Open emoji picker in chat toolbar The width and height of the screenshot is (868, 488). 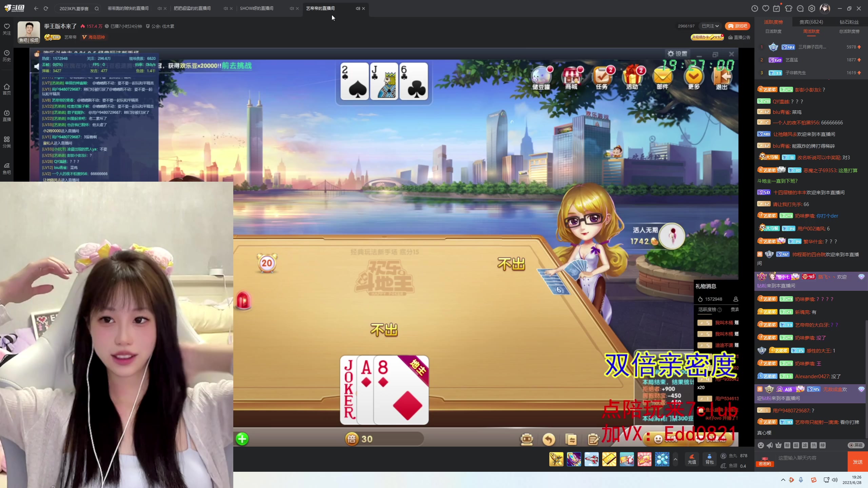point(761,445)
